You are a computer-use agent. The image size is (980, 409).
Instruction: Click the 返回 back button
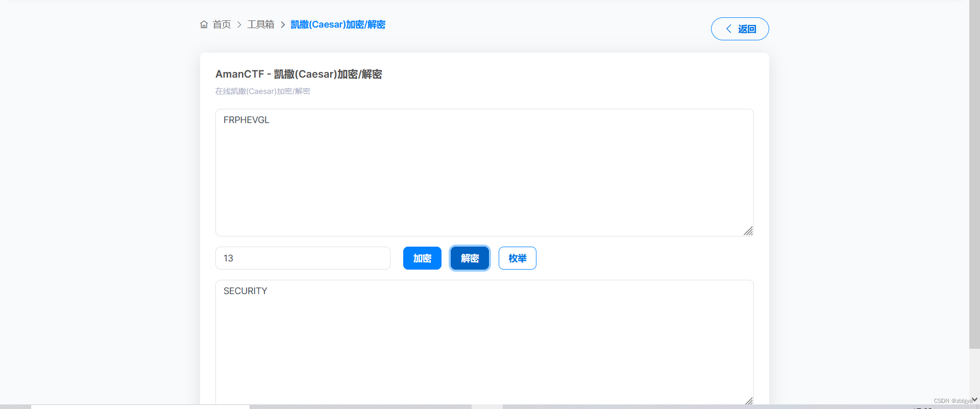pos(740,29)
